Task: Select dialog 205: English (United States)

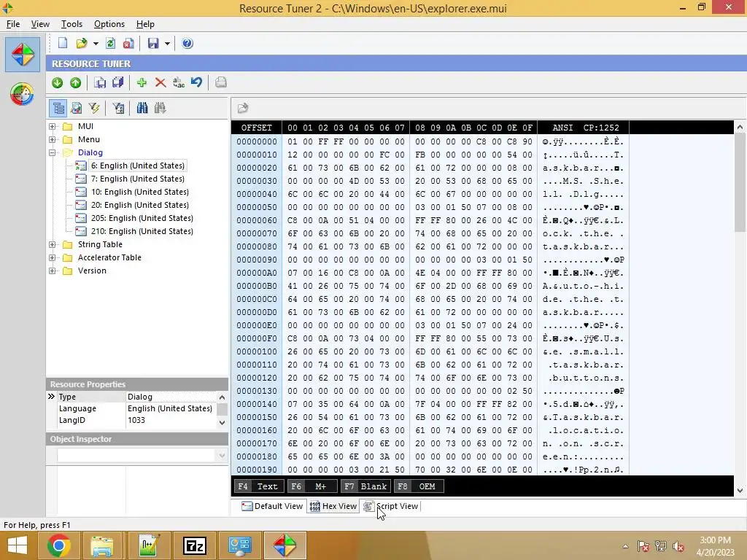Action: 142,218
